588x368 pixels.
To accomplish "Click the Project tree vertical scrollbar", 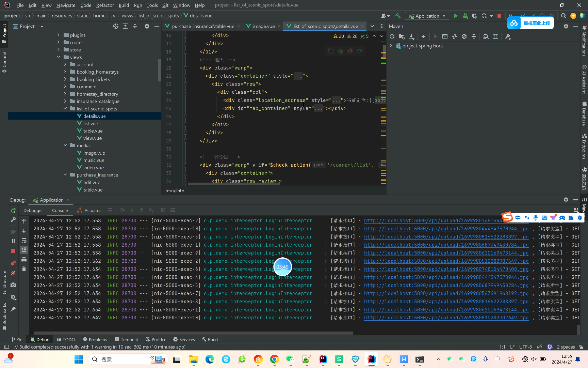I will coord(159,70).
